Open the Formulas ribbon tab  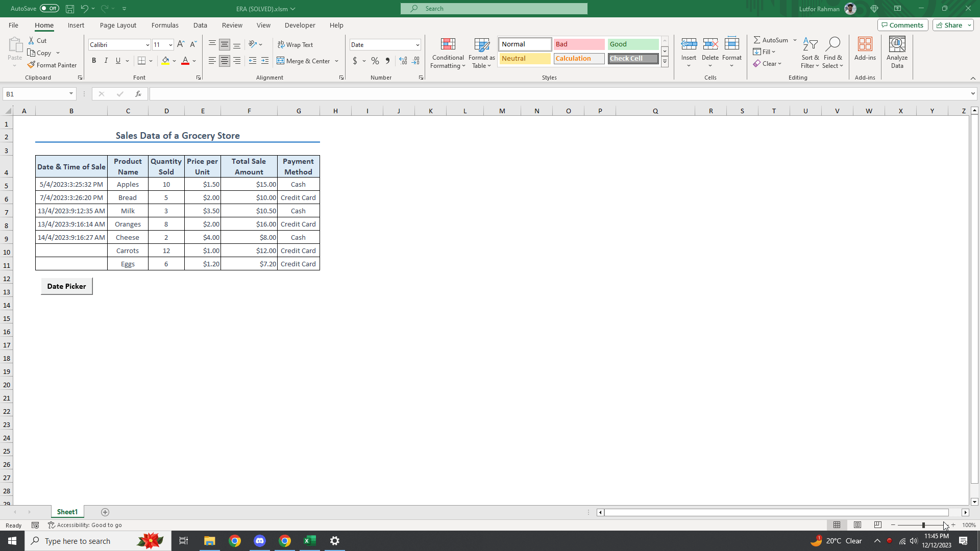coord(165,25)
